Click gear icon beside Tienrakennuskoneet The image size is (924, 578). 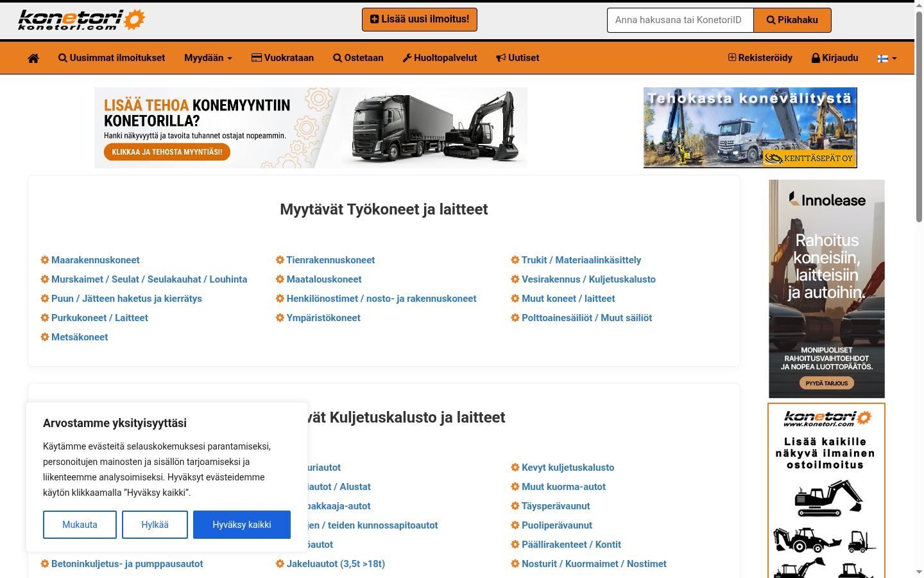[280, 260]
